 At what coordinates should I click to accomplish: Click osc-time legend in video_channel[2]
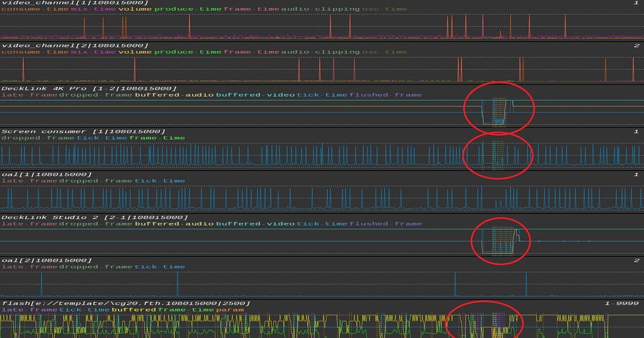point(385,52)
